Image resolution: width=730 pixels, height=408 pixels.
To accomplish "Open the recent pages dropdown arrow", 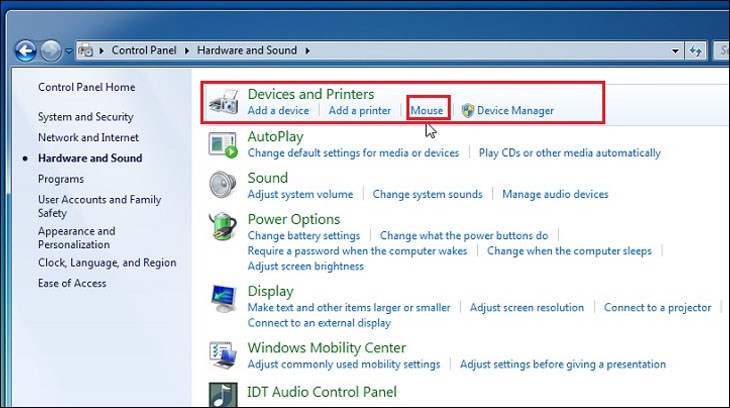I will tap(69, 49).
